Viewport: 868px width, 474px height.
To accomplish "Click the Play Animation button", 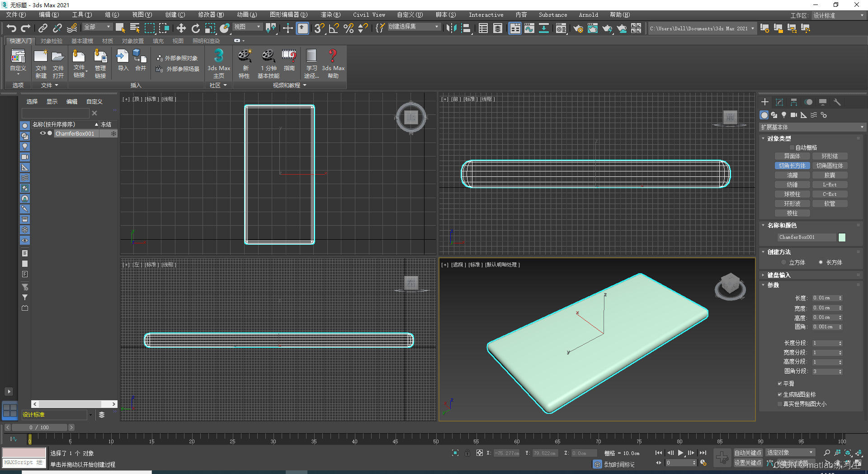I will 680,453.
